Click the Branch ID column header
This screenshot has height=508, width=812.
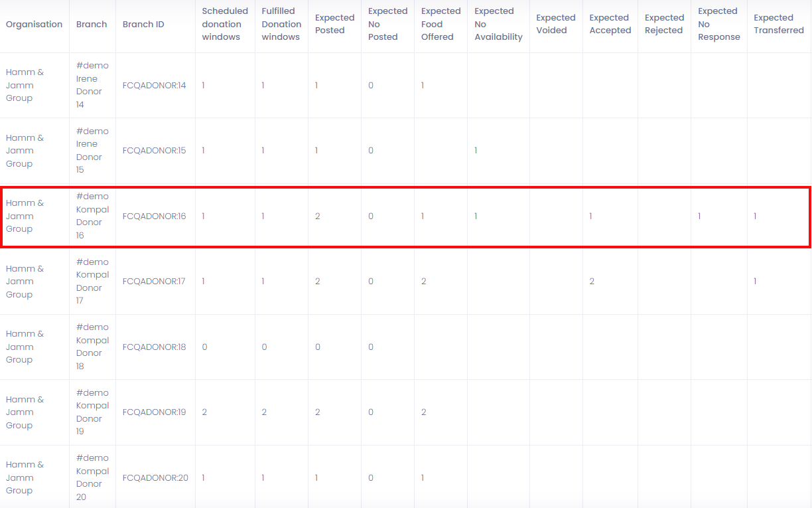pyautogui.click(x=143, y=25)
